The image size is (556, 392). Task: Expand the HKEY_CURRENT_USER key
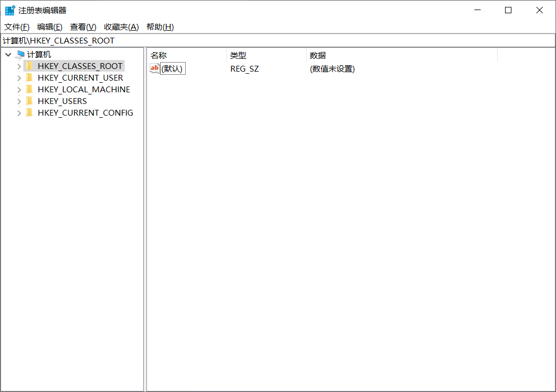click(x=19, y=78)
